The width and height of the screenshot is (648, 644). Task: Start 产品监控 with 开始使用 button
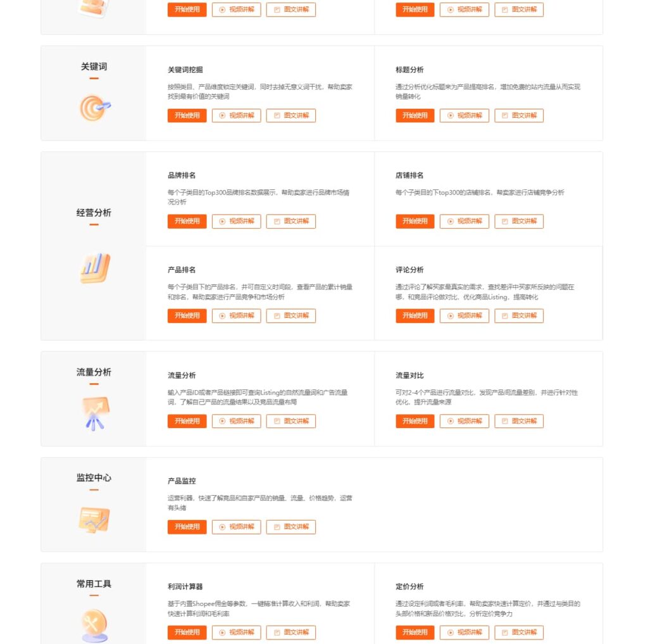click(187, 527)
